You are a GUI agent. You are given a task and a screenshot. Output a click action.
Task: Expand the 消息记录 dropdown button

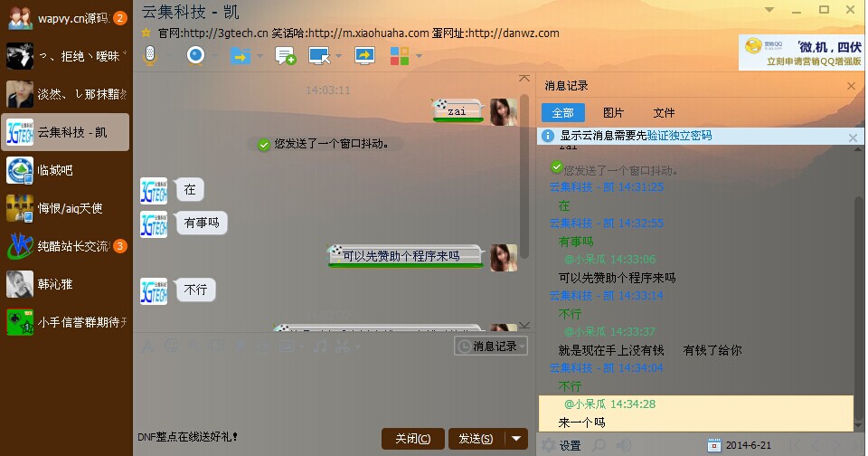coord(490,346)
